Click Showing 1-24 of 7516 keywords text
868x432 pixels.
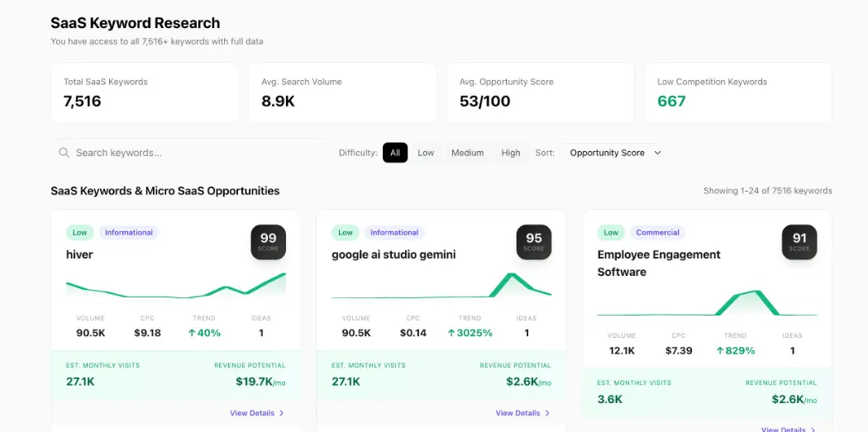767,191
